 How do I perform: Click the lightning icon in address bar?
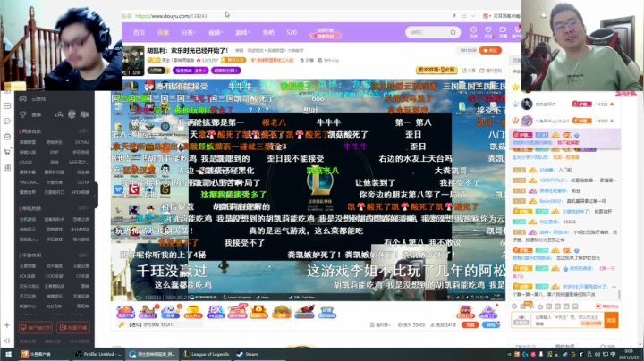click(454, 16)
